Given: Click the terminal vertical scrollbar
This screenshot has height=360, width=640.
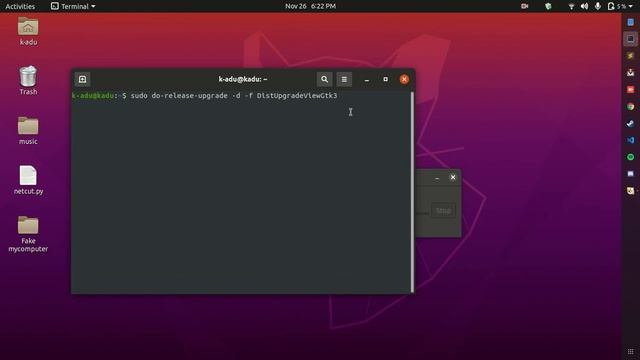Looking at the screenshot, I should tap(412, 192).
